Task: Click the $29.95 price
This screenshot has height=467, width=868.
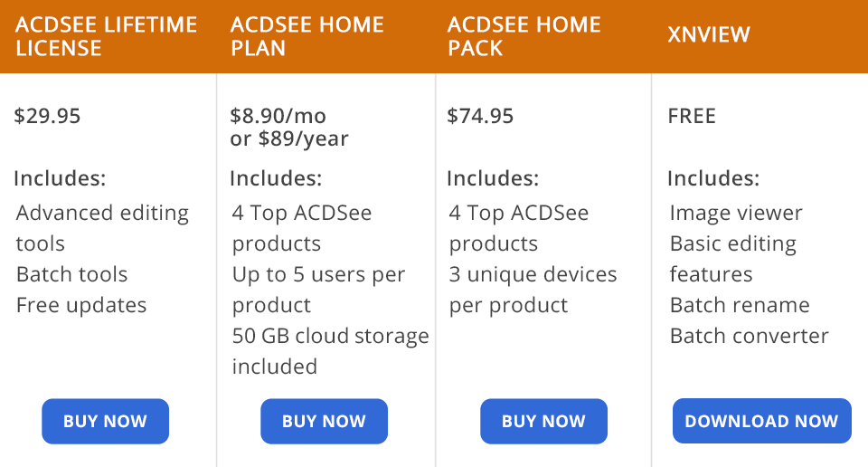Action: pos(48,116)
